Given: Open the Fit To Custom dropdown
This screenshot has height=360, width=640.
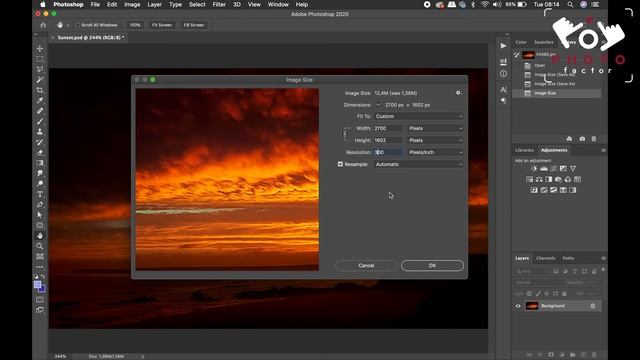Looking at the screenshot, I should (x=418, y=116).
